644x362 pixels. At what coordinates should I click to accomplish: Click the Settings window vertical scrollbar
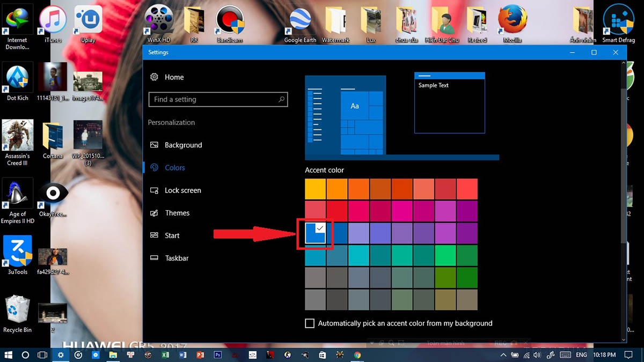[623, 166]
